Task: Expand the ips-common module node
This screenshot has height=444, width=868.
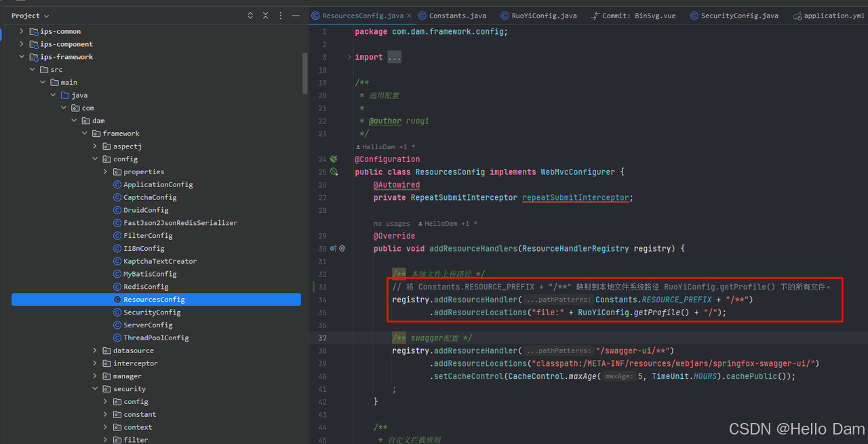Action: click(x=22, y=31)
